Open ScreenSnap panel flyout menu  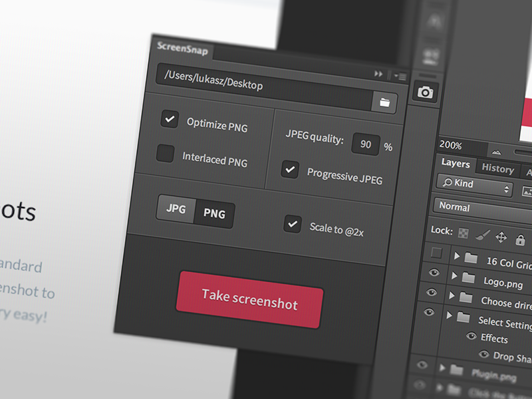400,76
